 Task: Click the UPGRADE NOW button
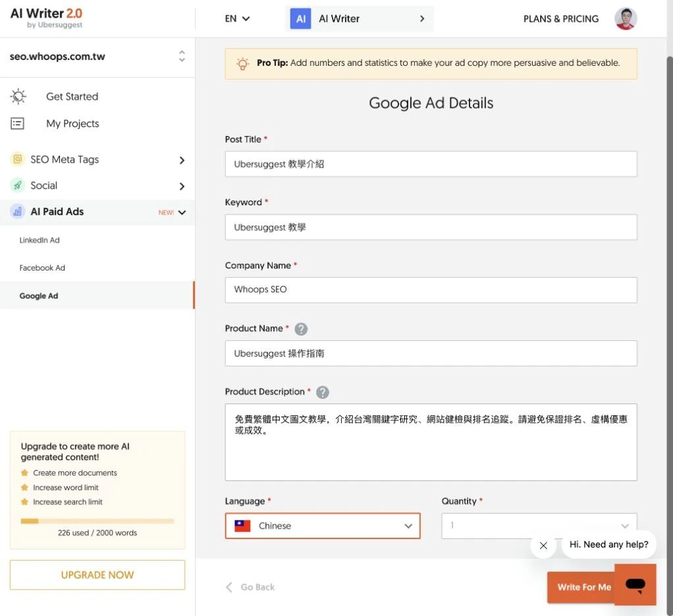pos(97,575)
